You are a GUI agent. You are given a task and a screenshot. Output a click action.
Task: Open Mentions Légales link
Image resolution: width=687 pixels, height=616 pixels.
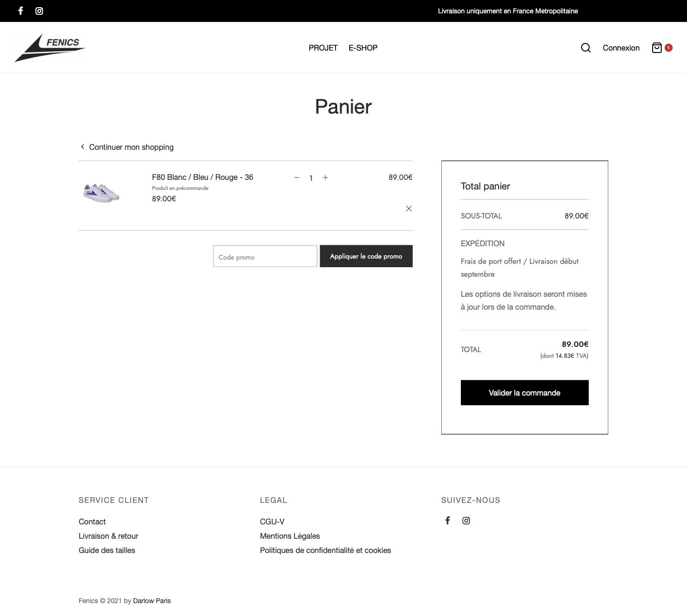click(x=290, y=536)
